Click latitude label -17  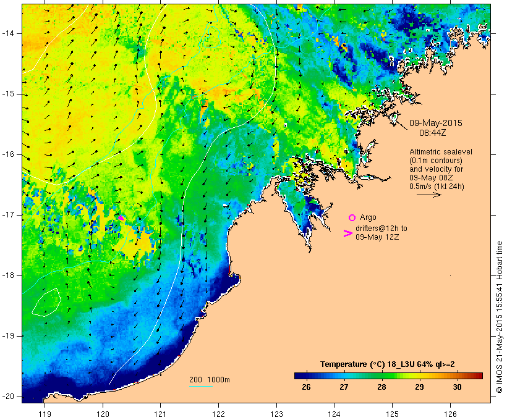point(8,215)
